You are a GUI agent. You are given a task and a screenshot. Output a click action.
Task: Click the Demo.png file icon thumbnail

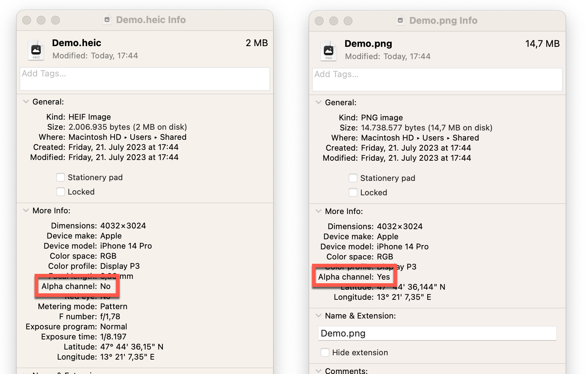pos(329,50)
